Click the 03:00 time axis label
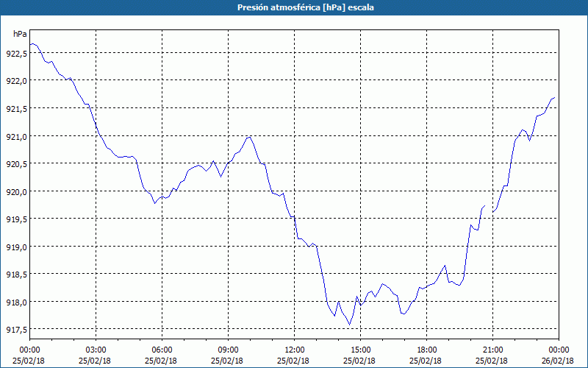This screenshot has height=368, width=588. tap(96, 350)
